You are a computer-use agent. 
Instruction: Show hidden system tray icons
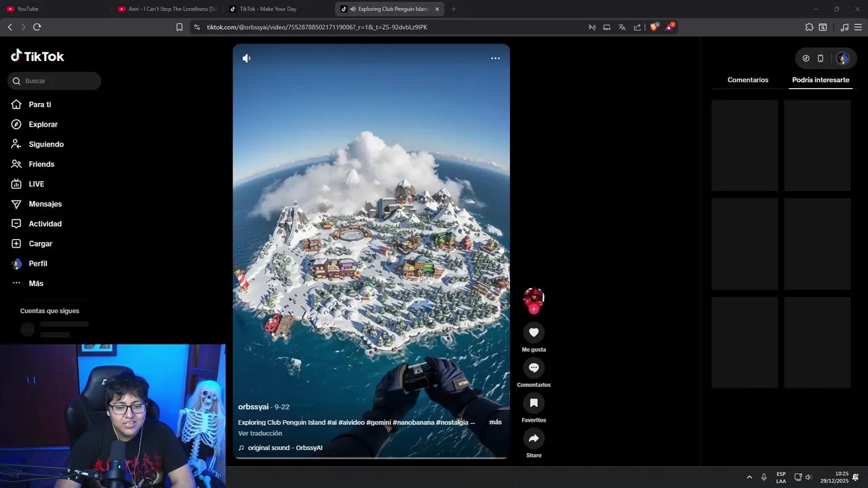coord(749,477)
